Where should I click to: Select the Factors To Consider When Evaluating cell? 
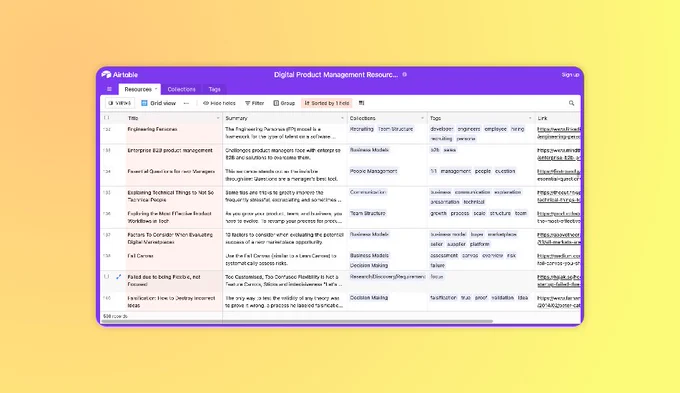174,239
